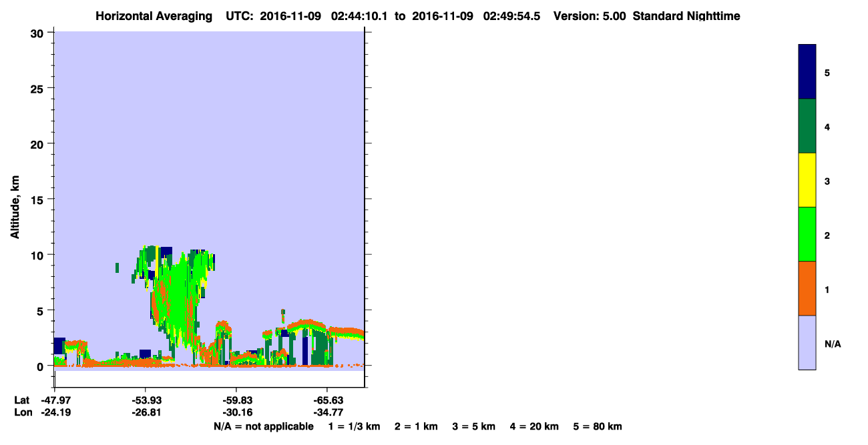Click the 0 altitude tick label

click(41, 366)
